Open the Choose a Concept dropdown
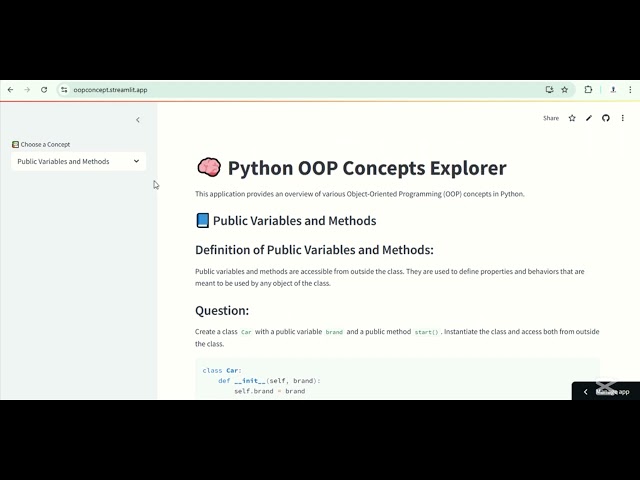Image resolution: width=640 pixels, height=480 pixels. coord(78,161)
